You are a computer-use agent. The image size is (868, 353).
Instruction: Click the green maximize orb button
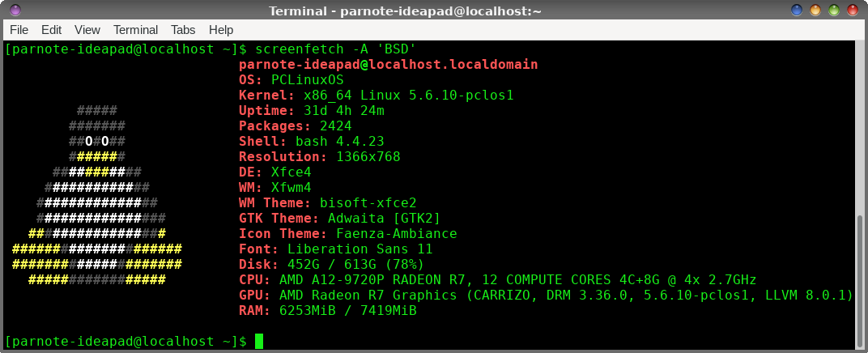[834, 10]
